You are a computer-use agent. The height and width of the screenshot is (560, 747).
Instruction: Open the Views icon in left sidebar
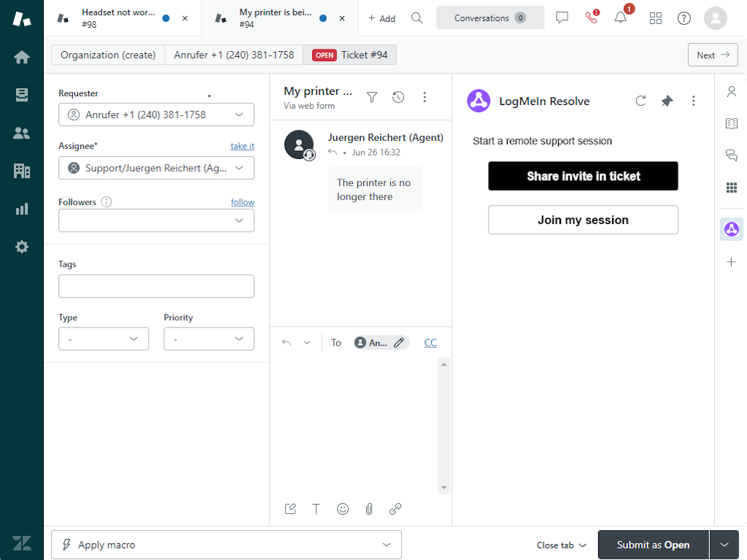tap(22, 95)
